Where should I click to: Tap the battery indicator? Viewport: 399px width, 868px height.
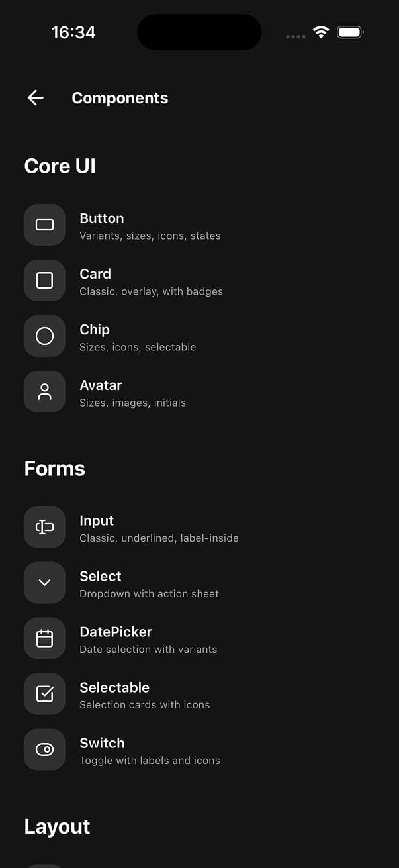350,32
